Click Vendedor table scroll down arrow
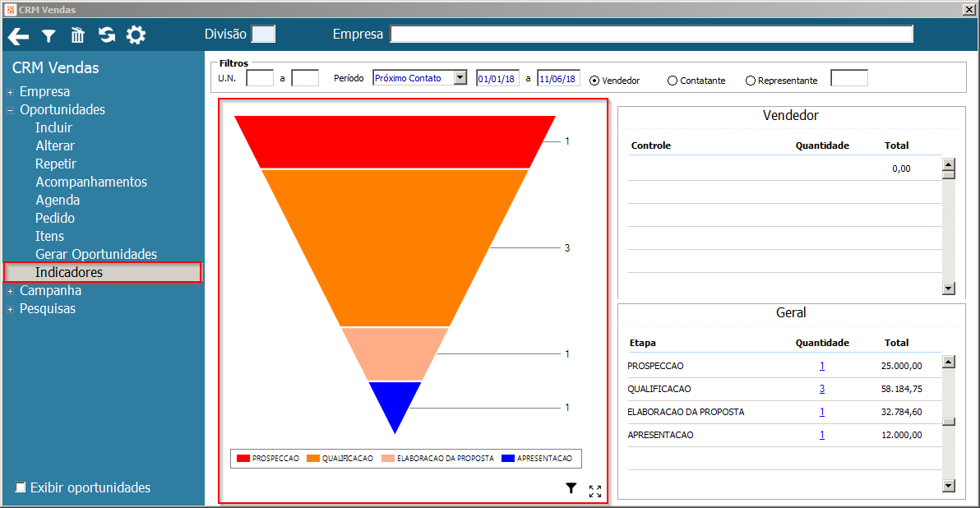Screen dimensions: 980x508 [x=949, y=289]
